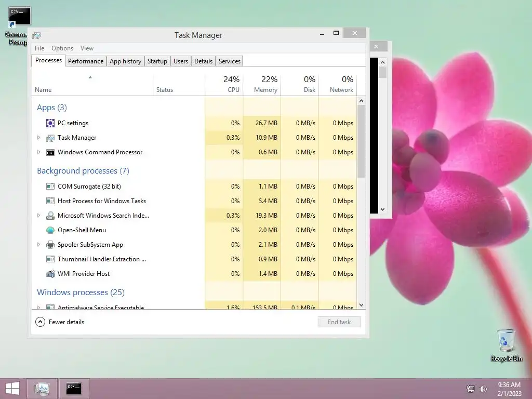This screenshot has height=399, width=532.
Task: Select the Apps (3) group heading
Action: pyautogui.click(x=52, y=108)
